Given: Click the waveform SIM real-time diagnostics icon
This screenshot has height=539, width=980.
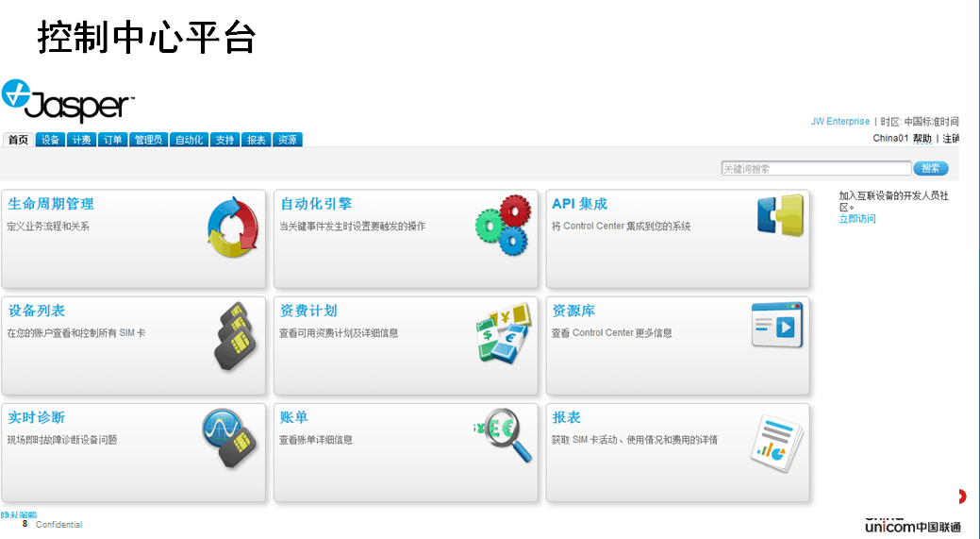Looking at the screenshot, I should tap(229, 439).
